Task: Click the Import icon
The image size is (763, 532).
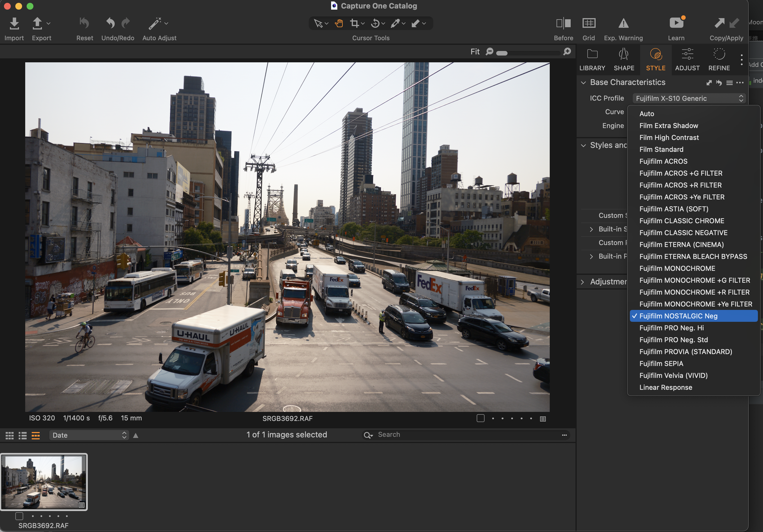Action: click(14, 23)
